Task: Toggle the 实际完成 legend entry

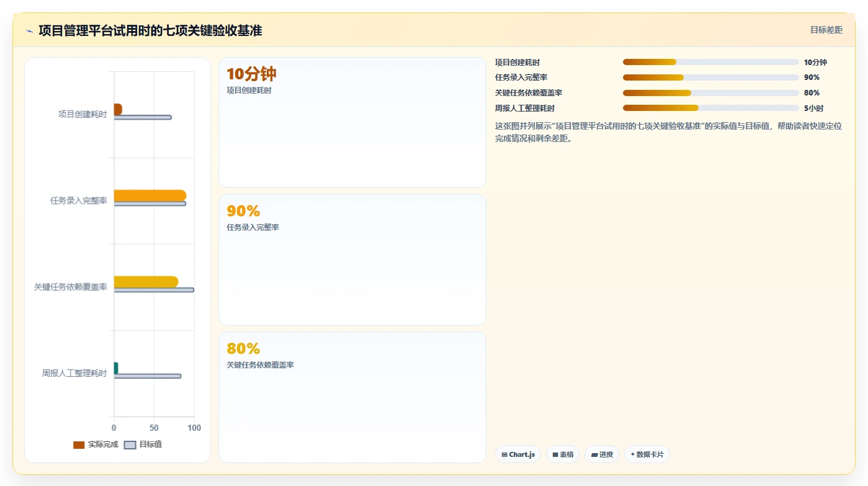Action: pos(96,444)
